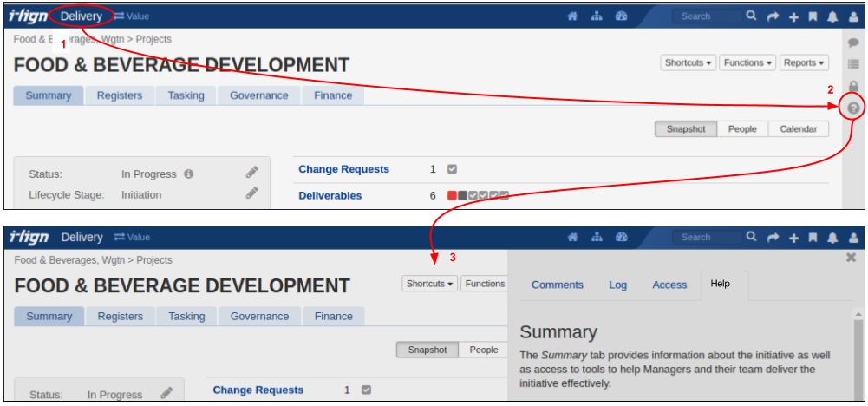Select the Calendar view toggle
Viewport: 868px width, 406px height.
(798, 128)
